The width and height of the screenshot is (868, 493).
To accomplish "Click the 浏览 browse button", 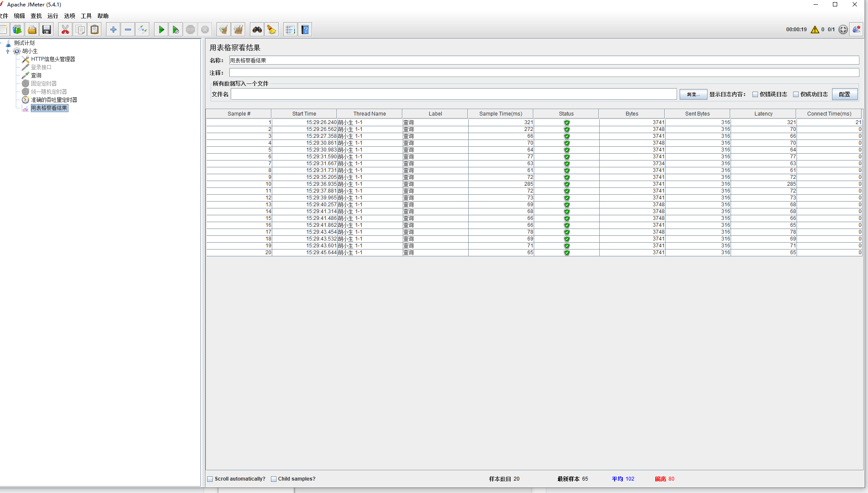I will point(693,94).
